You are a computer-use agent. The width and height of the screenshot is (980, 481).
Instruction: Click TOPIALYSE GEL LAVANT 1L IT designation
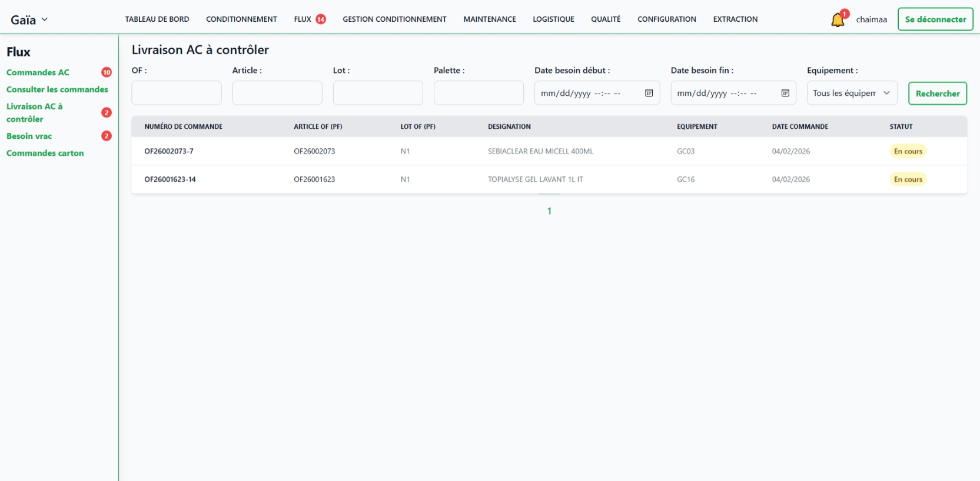coord(536,179)
